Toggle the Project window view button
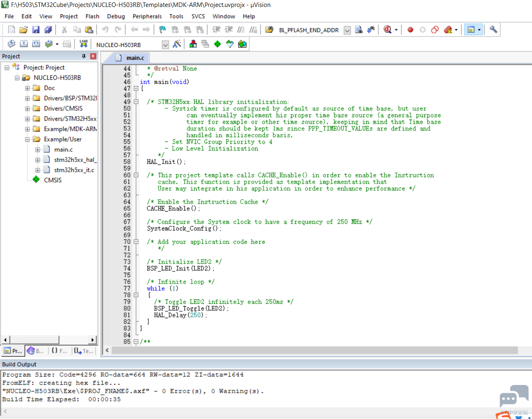The image size is (532, 419). 471,30
